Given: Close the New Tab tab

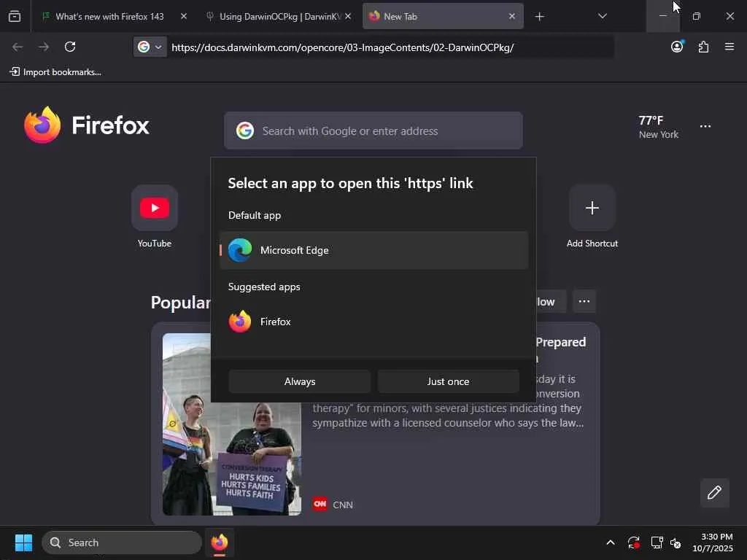Looking at the screenshot, I should (x=511, y=16).
